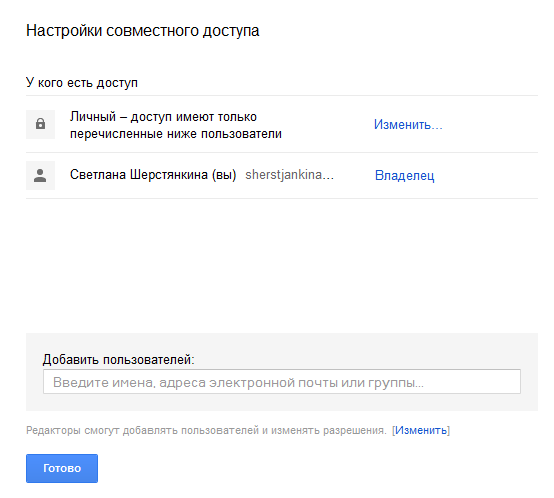Open the Владелец role dropdown
The image size is (554, 498).
point(405,175)
